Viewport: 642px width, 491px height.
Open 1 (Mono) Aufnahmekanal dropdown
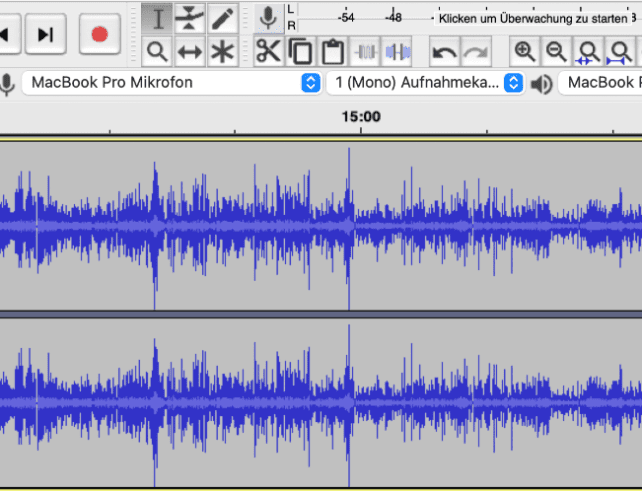pos(426,83)
